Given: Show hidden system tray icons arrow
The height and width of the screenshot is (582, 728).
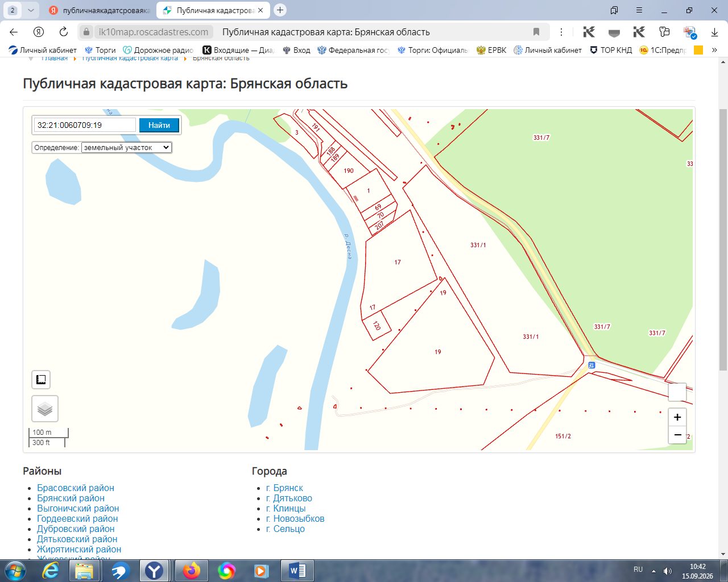Looking at the screenshot, I should pyautogui.click(x=653, y=571).
